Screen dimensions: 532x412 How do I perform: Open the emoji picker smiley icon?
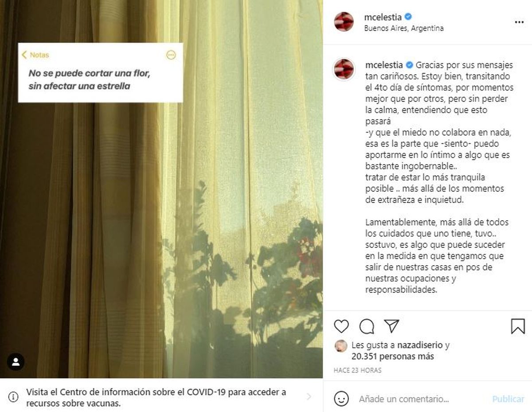[x=341, y=399]
